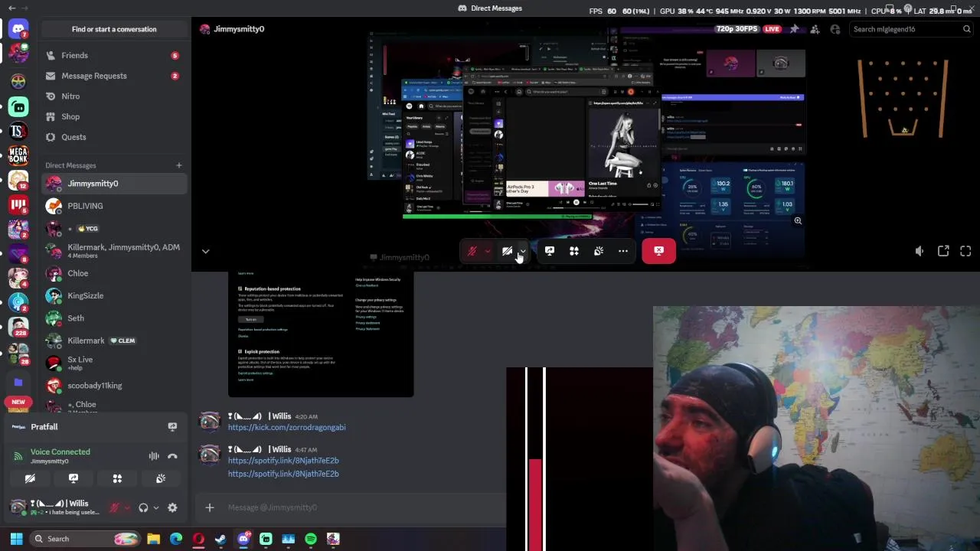Create a new DM with plus icon

178,165
